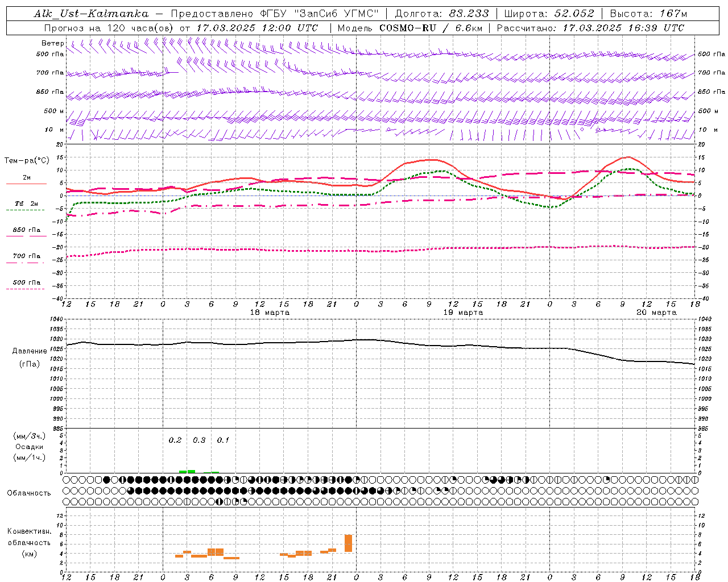
Task: Click the longitude value Долгота: 83.233
Action: [x=442, y=14]
